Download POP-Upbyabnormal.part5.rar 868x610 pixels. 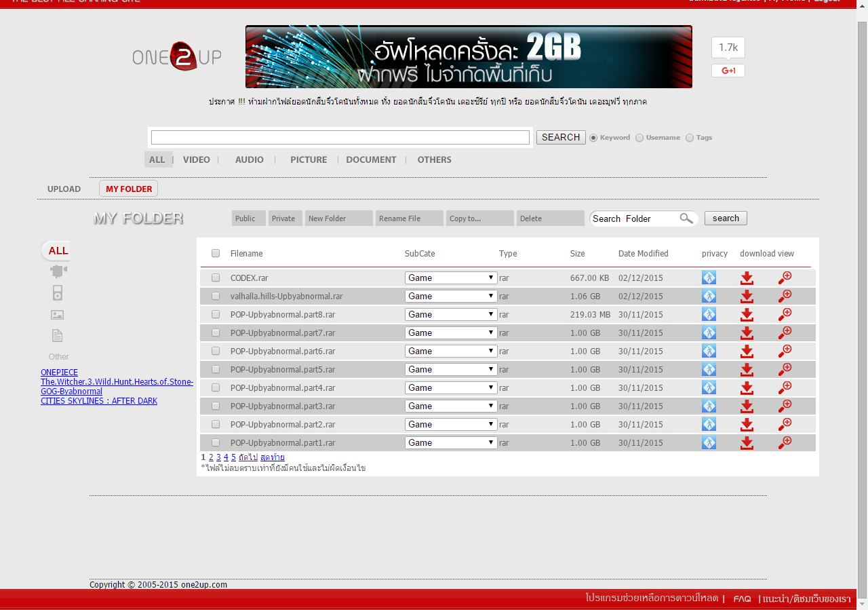pyautogui.click(x=747, y=369)
